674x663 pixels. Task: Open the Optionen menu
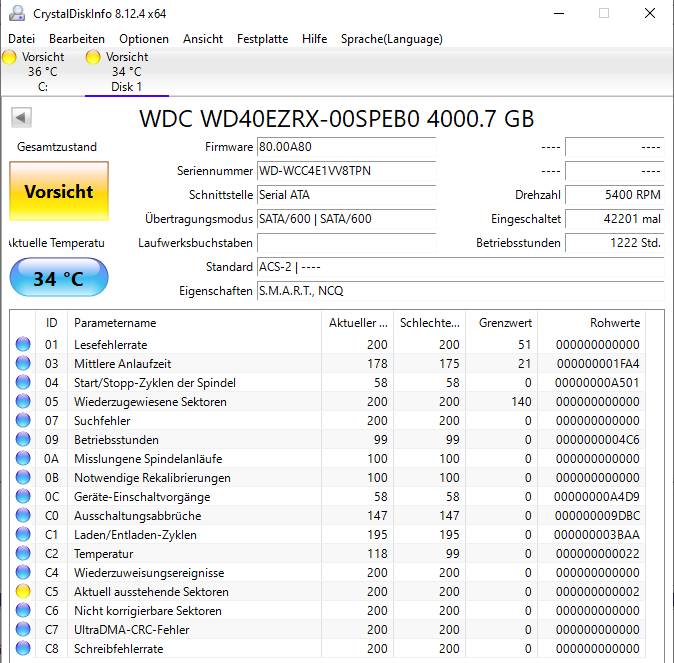point(144,39)
